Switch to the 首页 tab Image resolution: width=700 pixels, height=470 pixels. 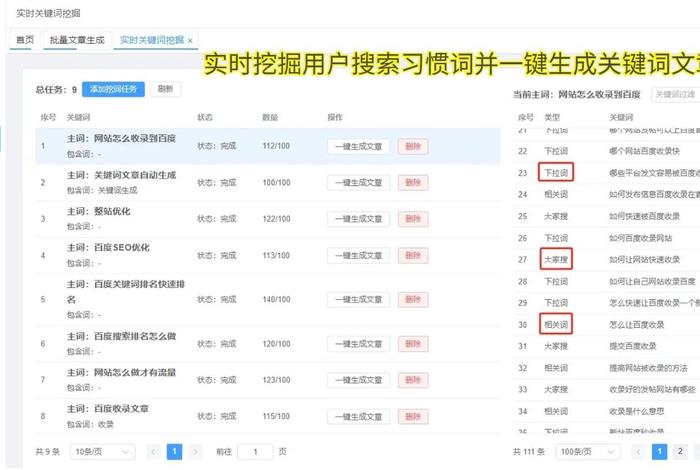(25, 40)
